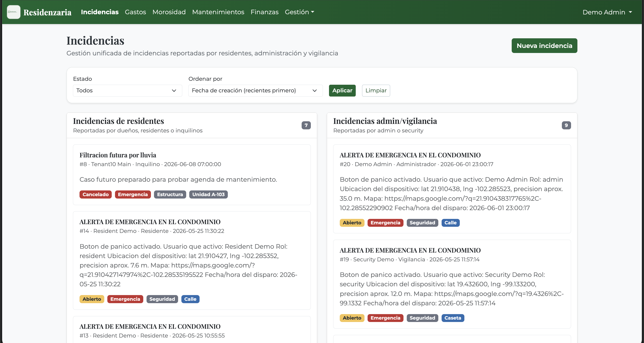This screenshot has width=644, height=343.
Task: Open incident #14 emergency alert title
Action: (150, 222)
